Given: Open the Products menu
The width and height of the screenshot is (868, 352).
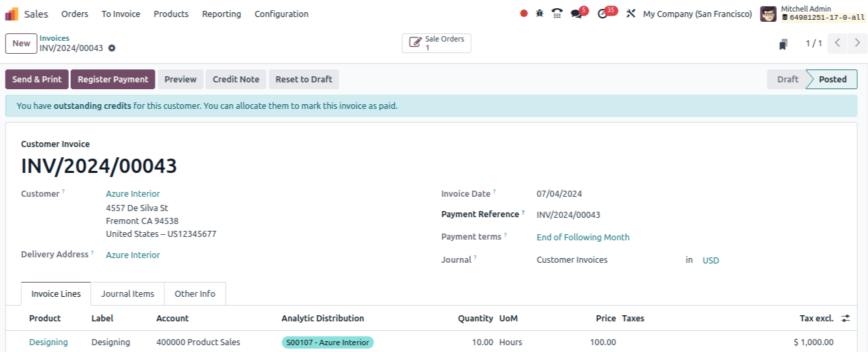Looking at the screenshot, I should pos(171,14).
